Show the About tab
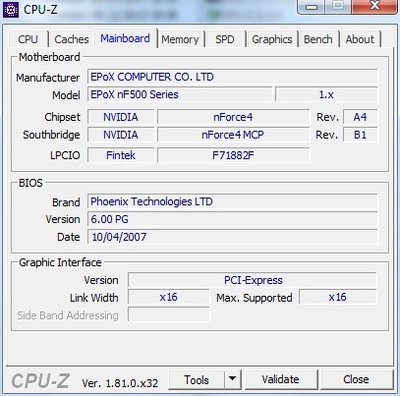The height and width of the screenshot is (396, 400). (x=360, y=39)
